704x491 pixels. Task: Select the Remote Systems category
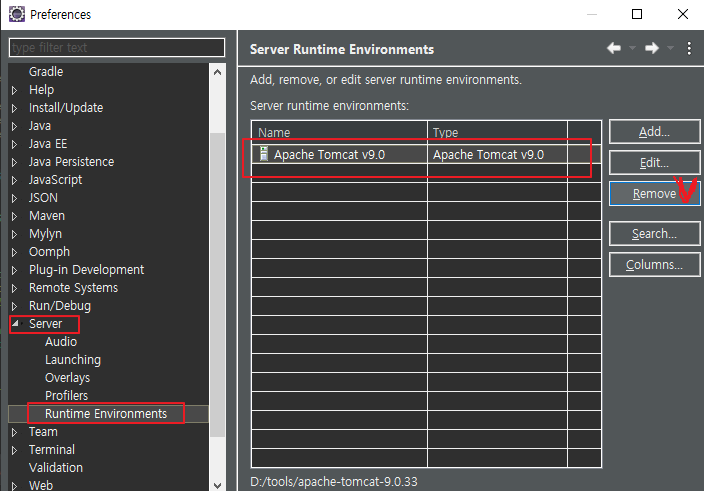73,287
